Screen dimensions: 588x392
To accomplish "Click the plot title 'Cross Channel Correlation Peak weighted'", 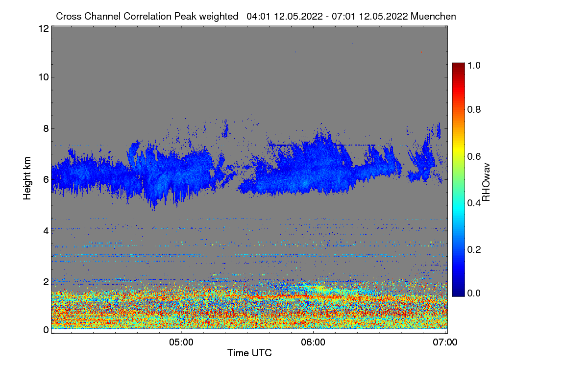I will 147,16.
